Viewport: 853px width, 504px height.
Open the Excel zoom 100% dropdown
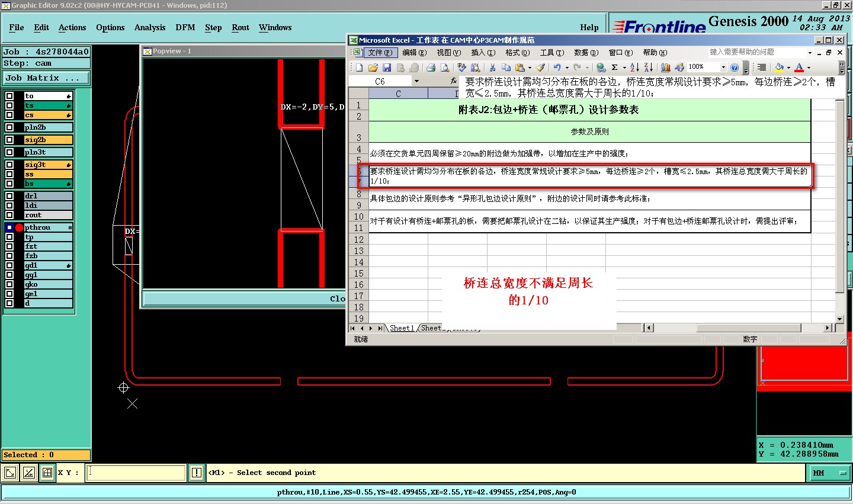[x=723, y=68]
